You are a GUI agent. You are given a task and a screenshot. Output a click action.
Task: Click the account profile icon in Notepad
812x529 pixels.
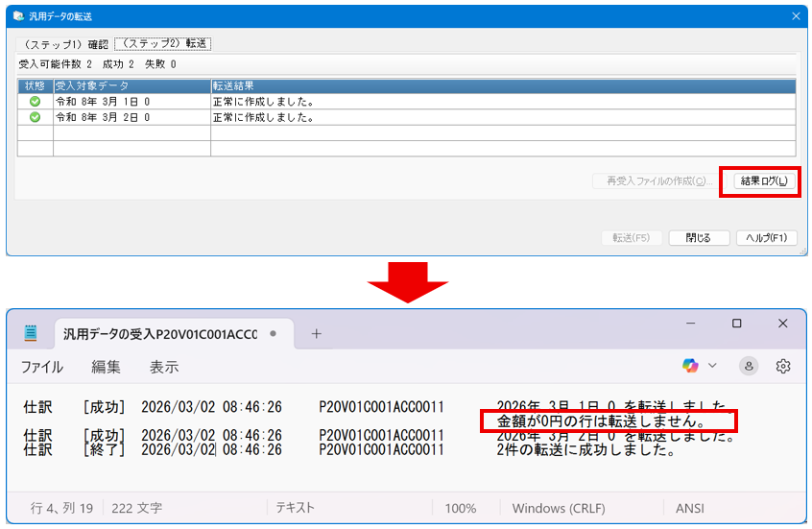point(749,366)
